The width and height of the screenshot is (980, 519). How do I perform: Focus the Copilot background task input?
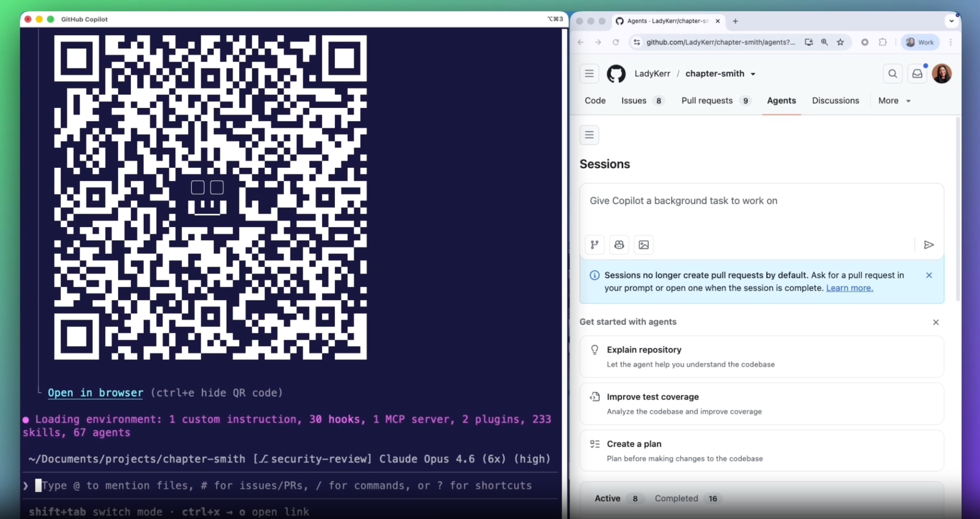coord(761,209)
